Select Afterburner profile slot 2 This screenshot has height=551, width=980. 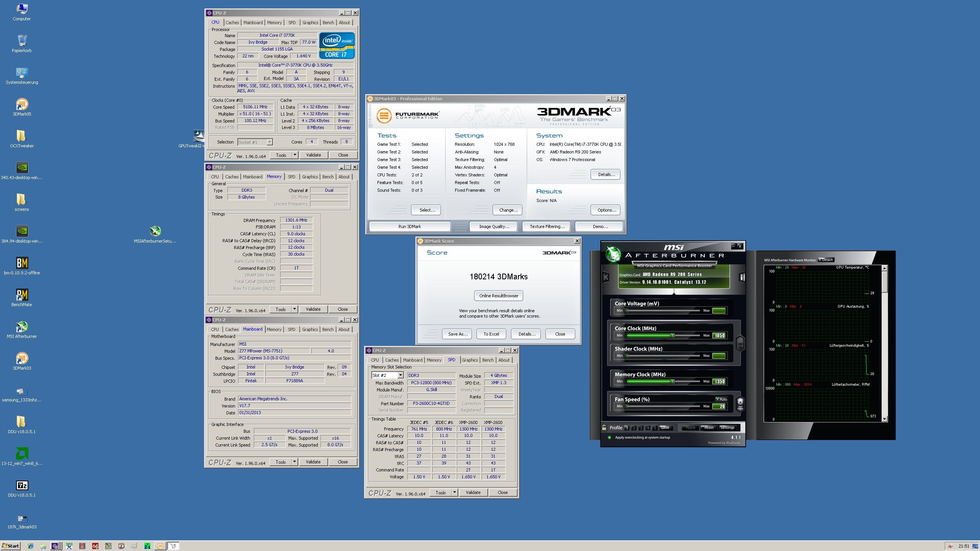(x=634, y=428)
